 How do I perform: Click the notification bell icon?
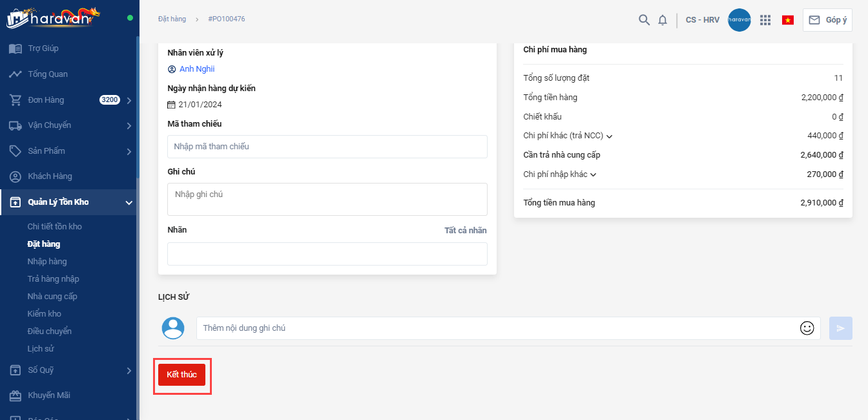pyautogui.click(x=663, y=20)
